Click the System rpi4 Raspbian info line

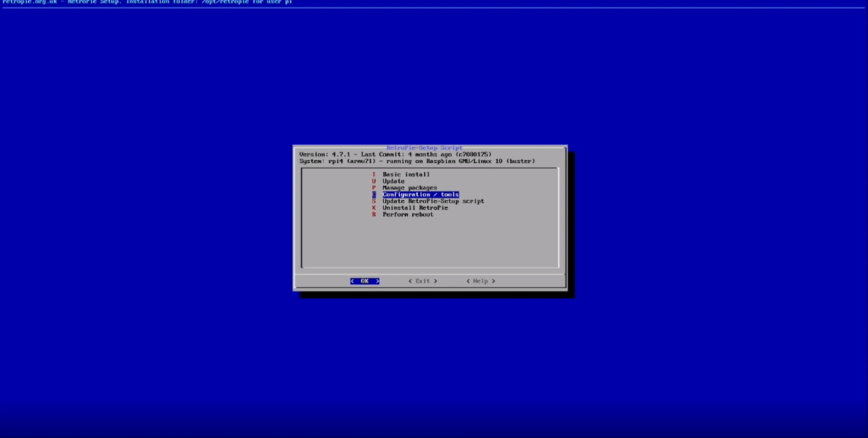point(417,161)
